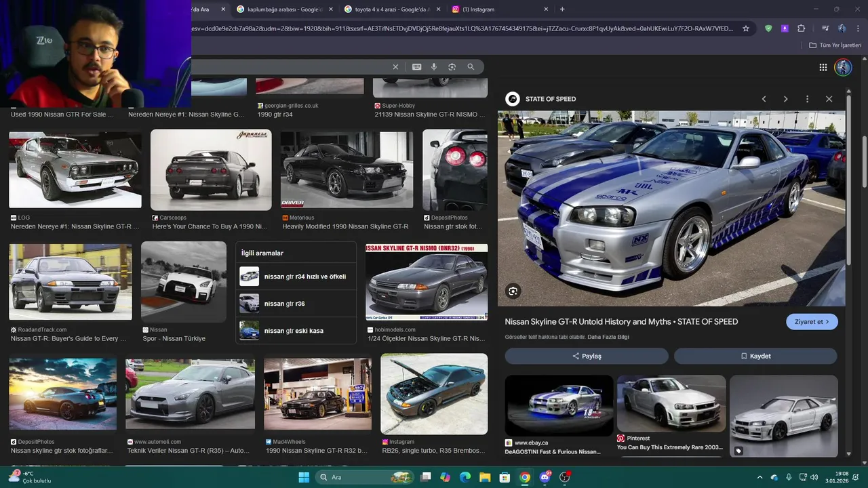This screenshot has height=488, width=868.
Task: Open the automoli Teknik Veriler GT-R R35 thumbnail
Action: 190,394
